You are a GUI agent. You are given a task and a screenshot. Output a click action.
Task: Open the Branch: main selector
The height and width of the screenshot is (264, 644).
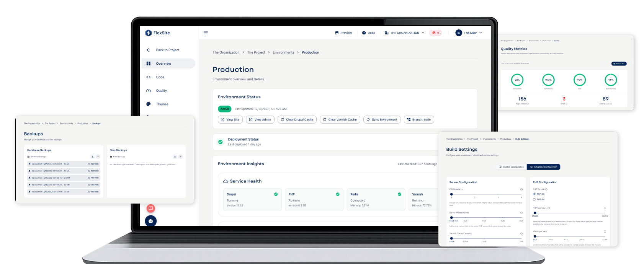419,119
